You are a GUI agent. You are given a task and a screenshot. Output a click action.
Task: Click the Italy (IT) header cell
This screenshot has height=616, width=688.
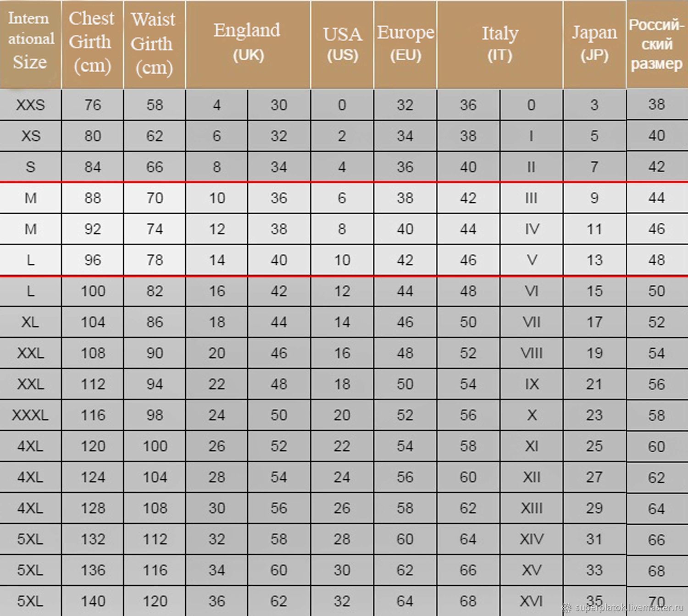click(500, 44)
